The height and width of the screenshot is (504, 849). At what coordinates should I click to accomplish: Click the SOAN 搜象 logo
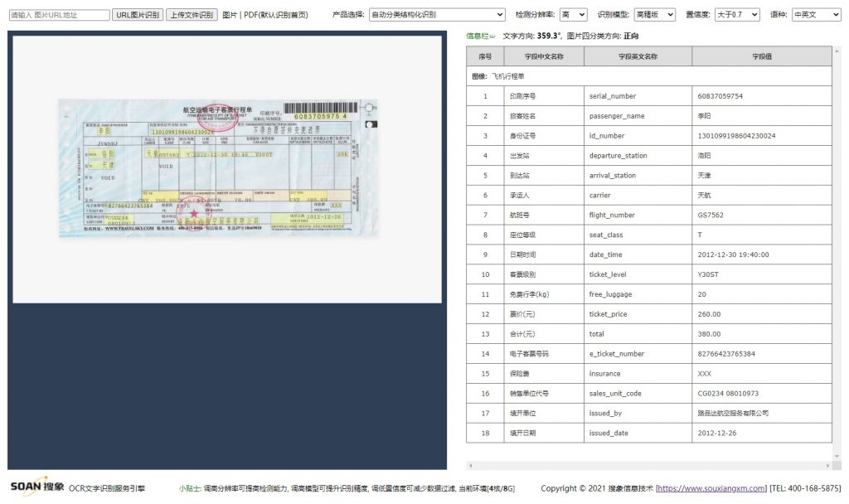click(36, 486)
